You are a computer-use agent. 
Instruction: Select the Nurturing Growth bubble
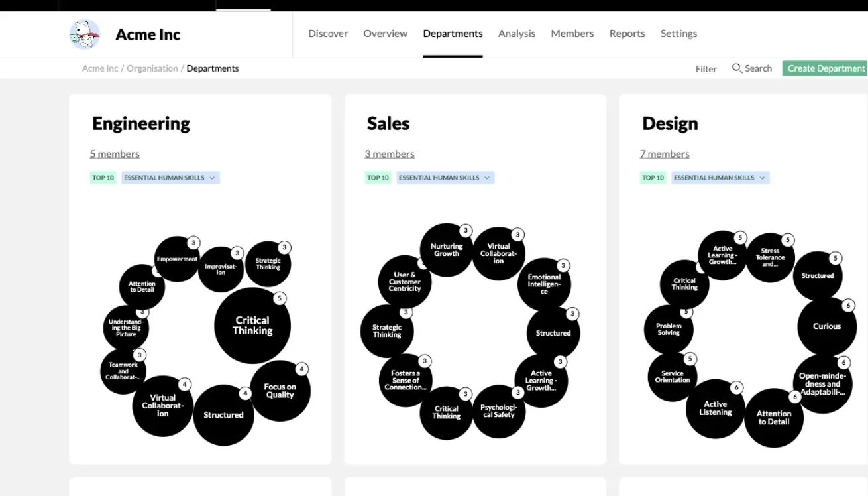pos(447,250)
